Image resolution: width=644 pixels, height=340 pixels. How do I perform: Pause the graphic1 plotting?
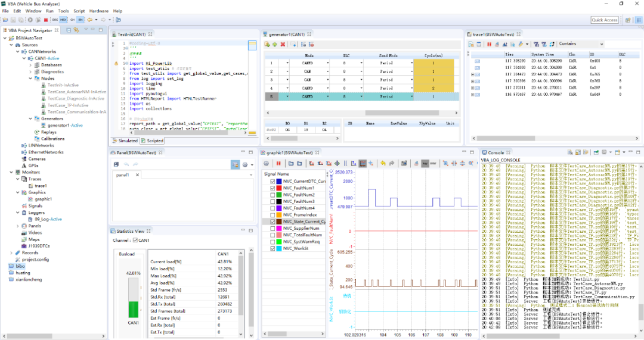point(278,163)
